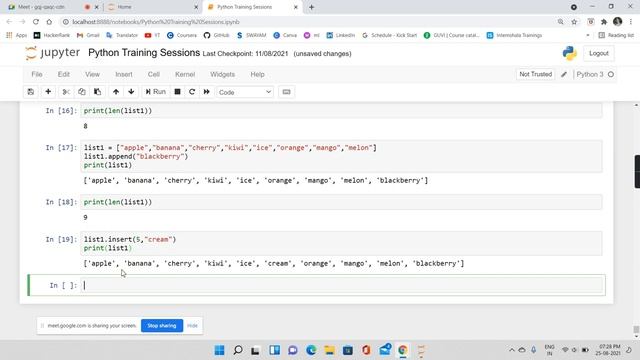Run the selected cell

pos(156,92)
